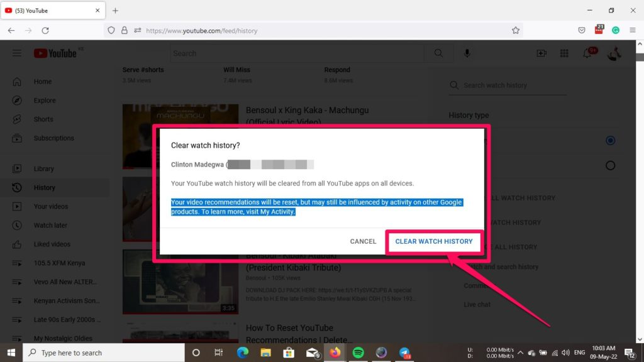The image size is (644, 362).
Task: Reload the page with the refresh icon
Action: 45,30
